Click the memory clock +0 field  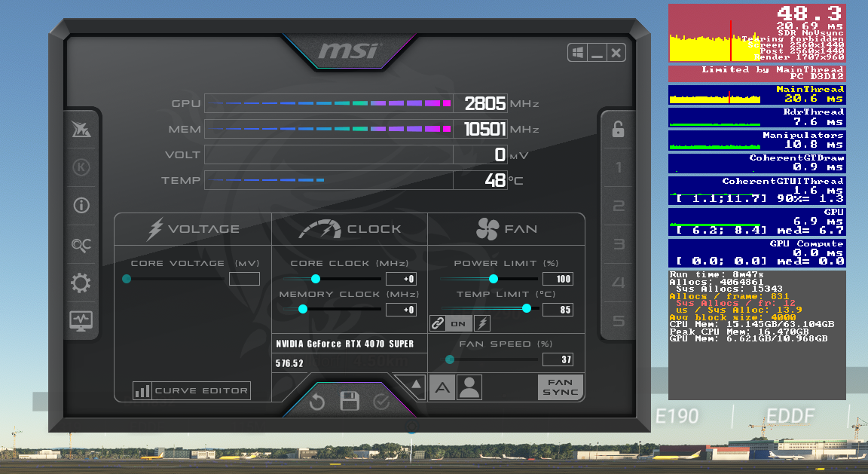401,310
